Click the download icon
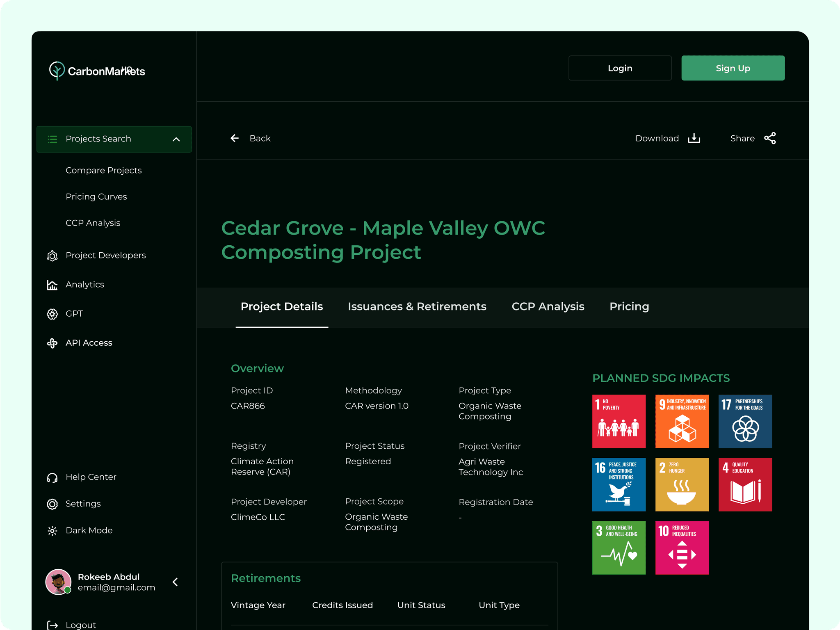The width and height of the screenshot is (840, 630). [x=694, y=138]
